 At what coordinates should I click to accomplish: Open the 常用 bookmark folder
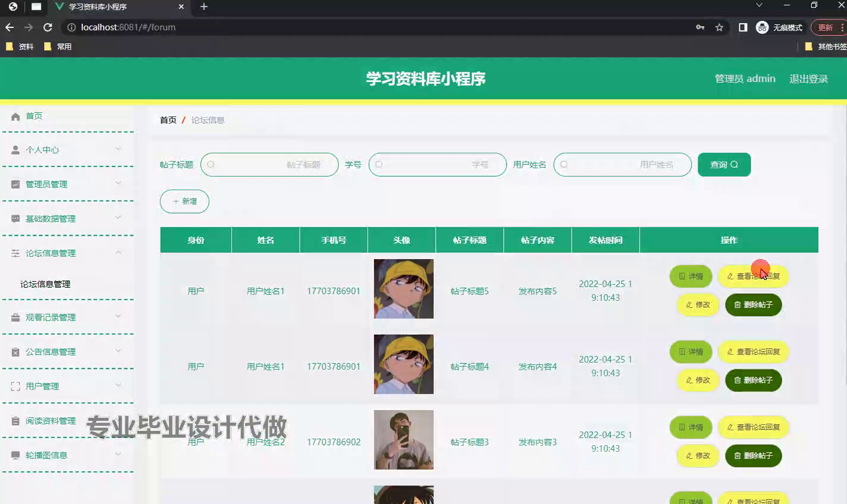[x=58, y=46]
